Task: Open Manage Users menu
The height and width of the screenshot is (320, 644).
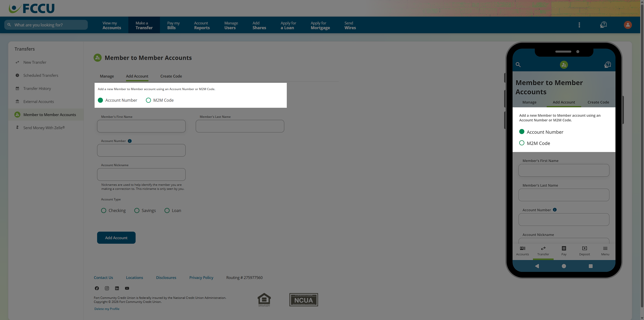Action: click(231, 25)
